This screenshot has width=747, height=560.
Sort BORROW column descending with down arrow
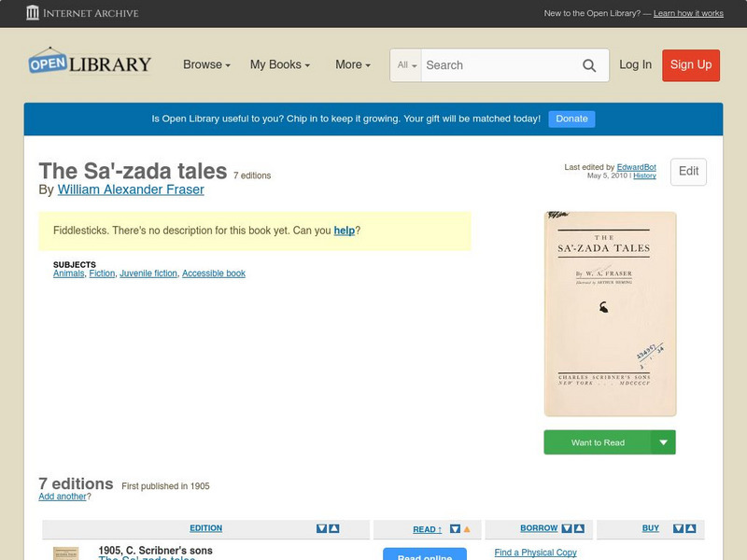(x=566, y=528)
